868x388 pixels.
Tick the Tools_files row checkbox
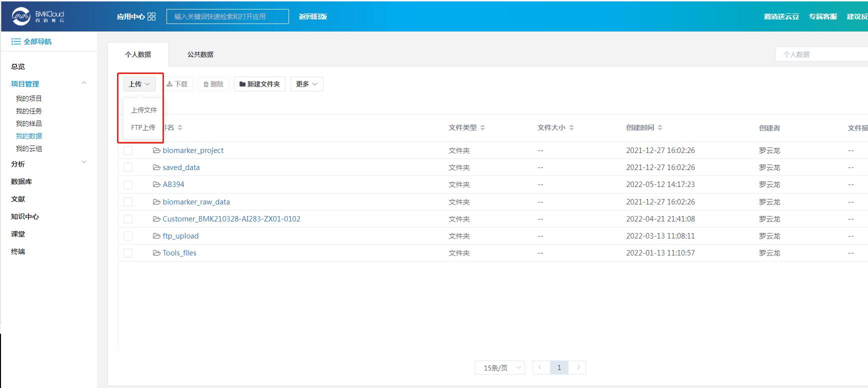pyautogui.click(x=128, y=253)
